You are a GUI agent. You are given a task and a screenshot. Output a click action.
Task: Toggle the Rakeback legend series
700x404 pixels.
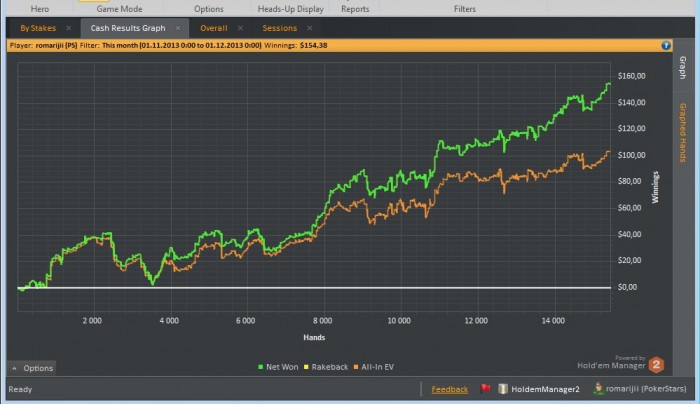[326, 367]
